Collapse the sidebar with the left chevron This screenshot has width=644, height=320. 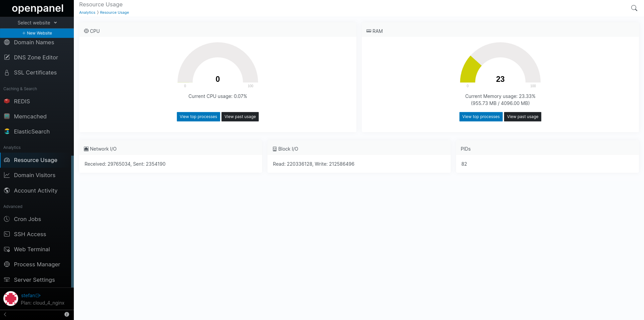pyautogui.click(x=5, y=314)
